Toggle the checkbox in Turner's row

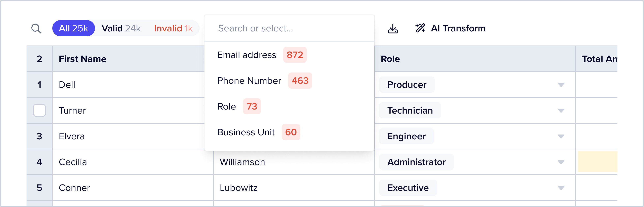(39, 110)
